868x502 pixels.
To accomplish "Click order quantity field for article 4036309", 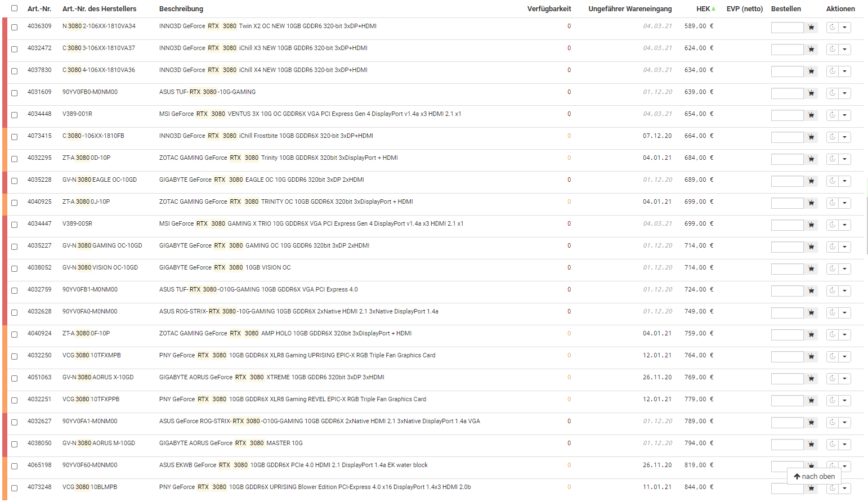I will (x=787, y=28).
